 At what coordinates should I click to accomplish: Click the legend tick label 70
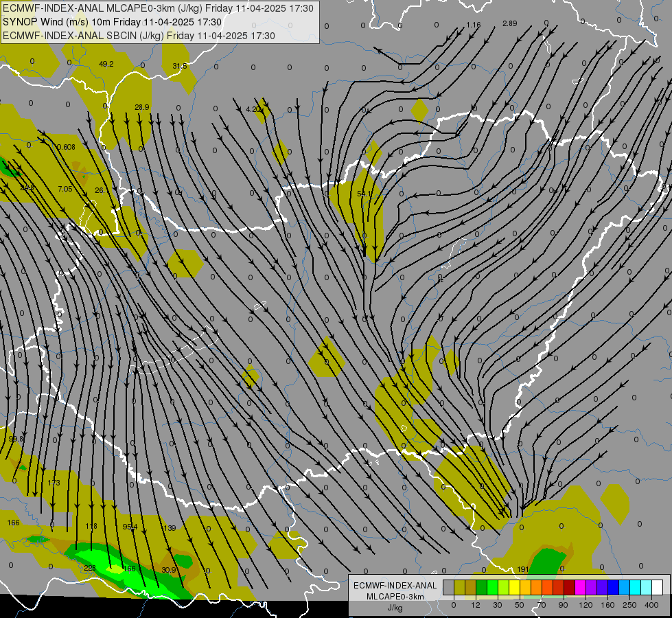tap(542, 605)
